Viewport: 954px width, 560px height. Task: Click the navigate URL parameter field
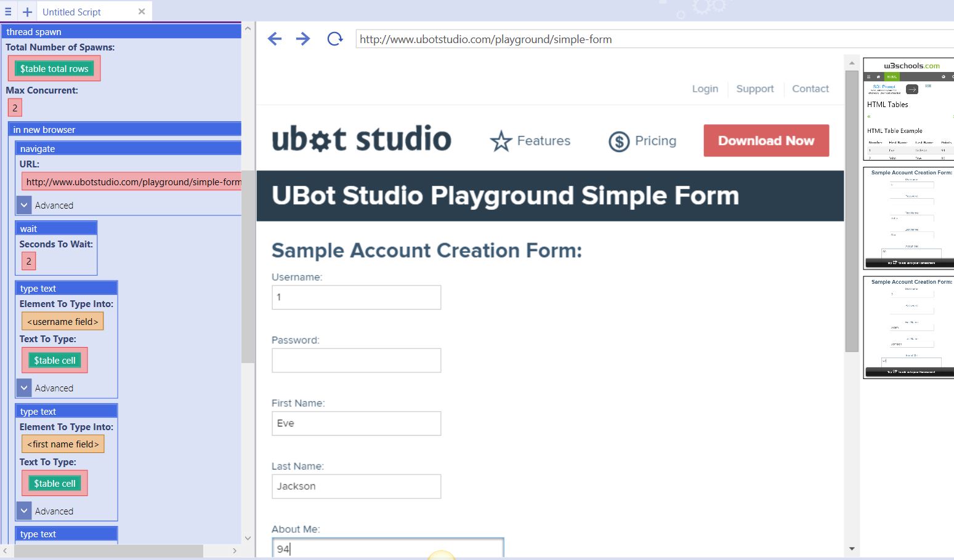(132, 182)
